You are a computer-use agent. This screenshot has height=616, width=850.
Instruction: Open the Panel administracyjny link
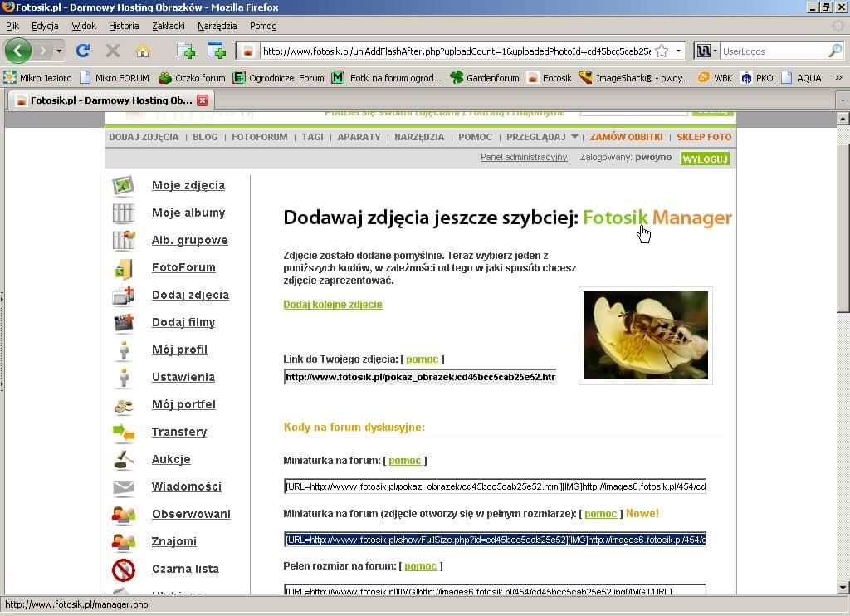(x=524, y=157)
